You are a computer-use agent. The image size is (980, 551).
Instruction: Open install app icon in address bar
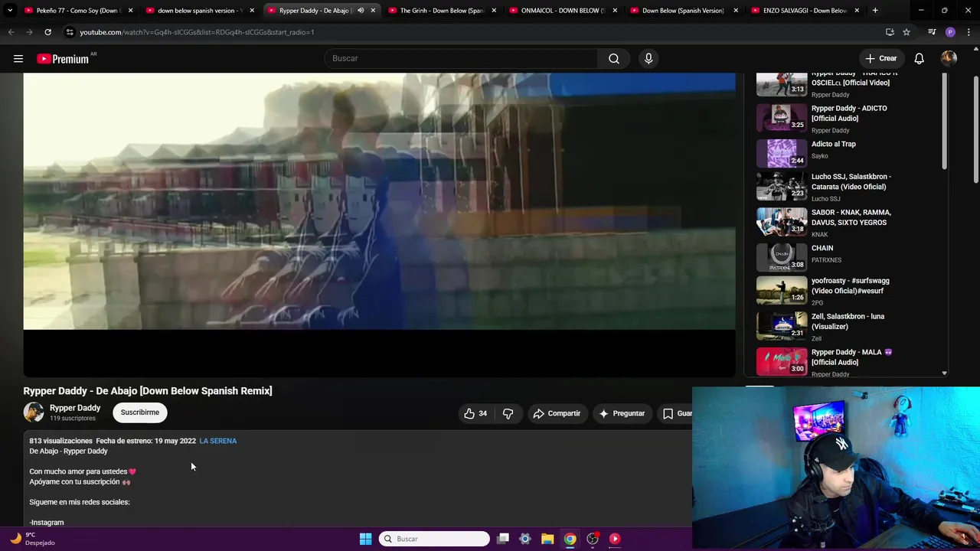tap(890, 32)
